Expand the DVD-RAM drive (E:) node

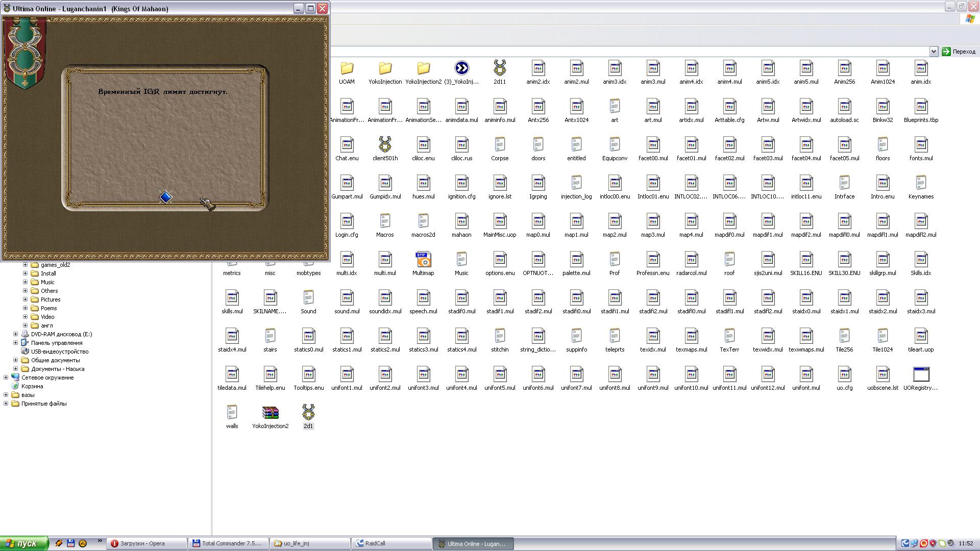coord(15,334)
